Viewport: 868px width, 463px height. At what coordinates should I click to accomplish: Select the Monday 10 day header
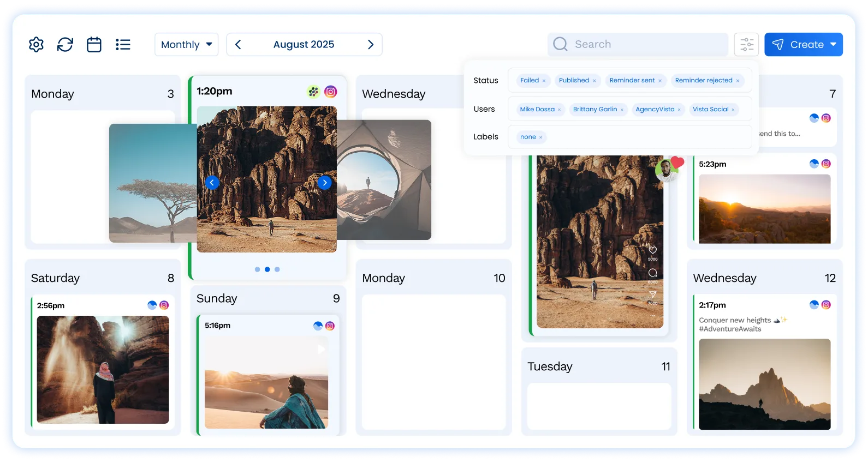(x=433, y=278)
